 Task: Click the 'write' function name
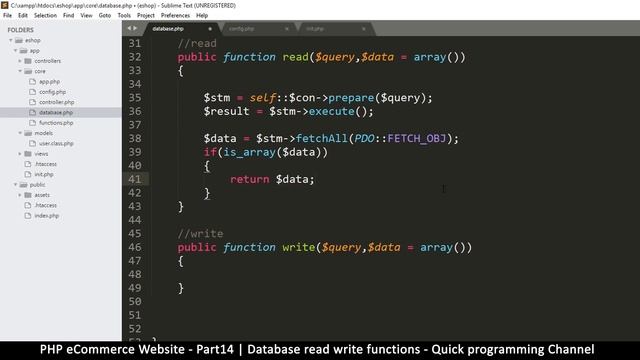[x=298, y=247]
